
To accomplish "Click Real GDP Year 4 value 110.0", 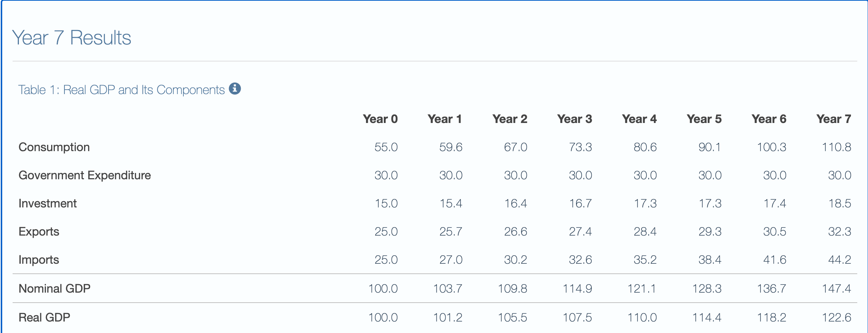I will tap(642, 317).
